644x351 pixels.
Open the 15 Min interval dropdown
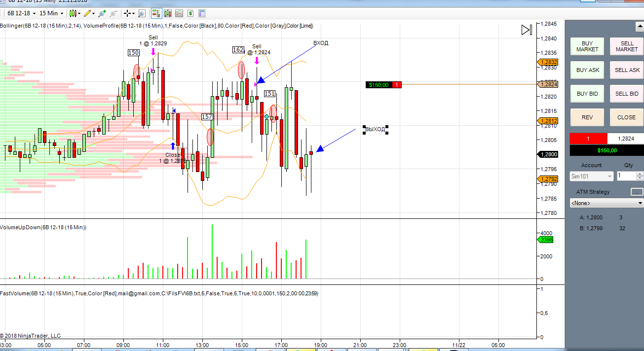tap(51, 13)
